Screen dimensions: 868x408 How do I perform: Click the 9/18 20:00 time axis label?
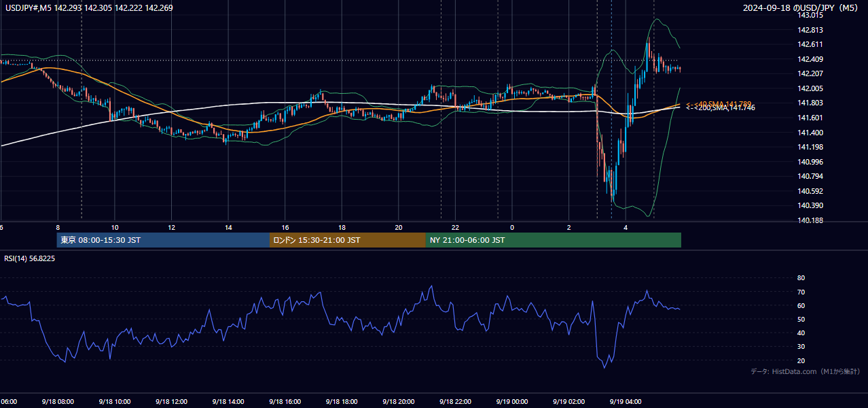399,401
